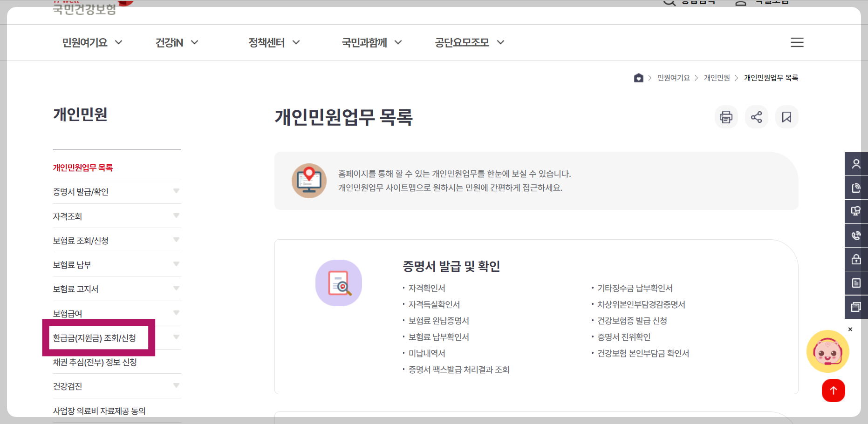Screen dimensions: 868x424
Task: Open the 정책센터 top menu
Action: (274, 42)
